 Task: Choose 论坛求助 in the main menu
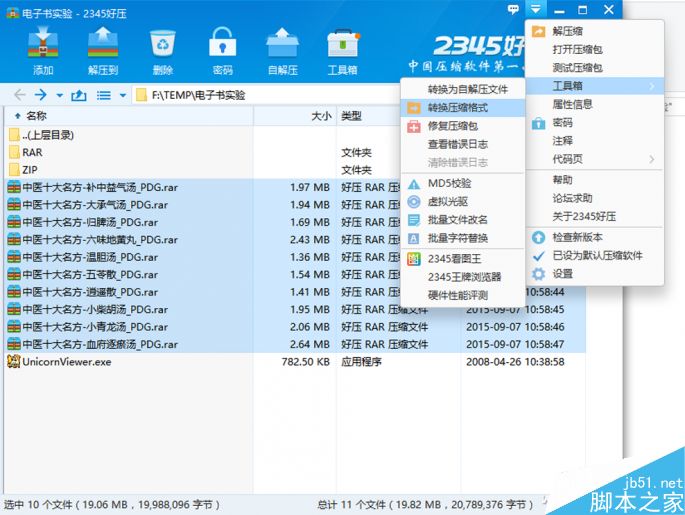(595, 198)
